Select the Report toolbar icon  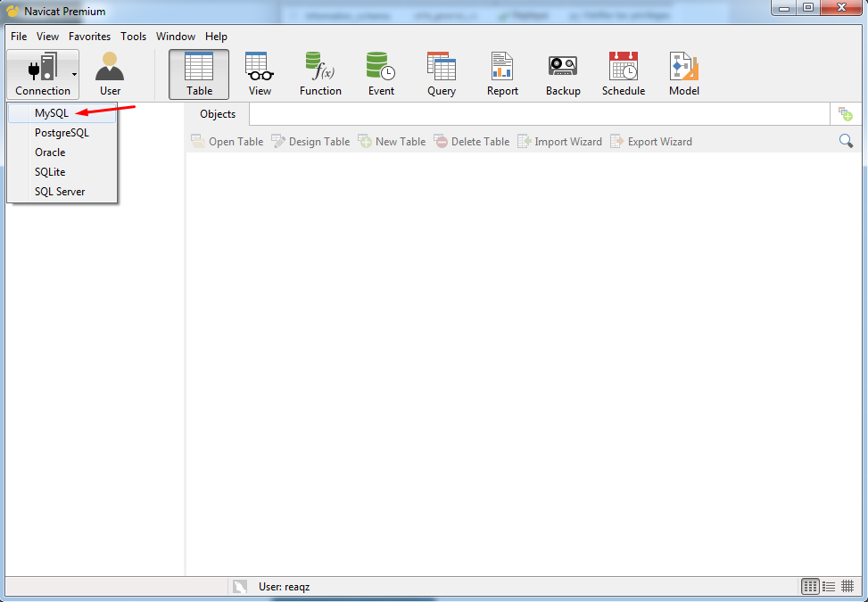(502, 74)
